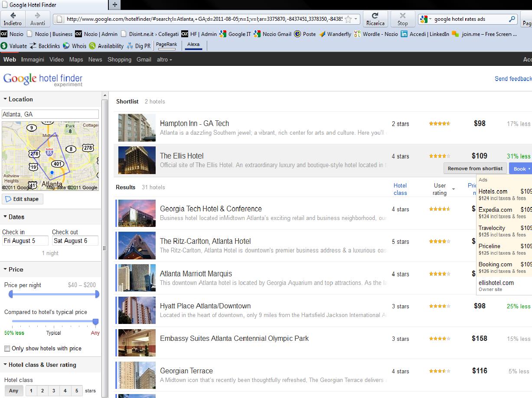This screenshot has width=532, height=398.
Task: Open new tab with plus button
Action: coord(114,5)
